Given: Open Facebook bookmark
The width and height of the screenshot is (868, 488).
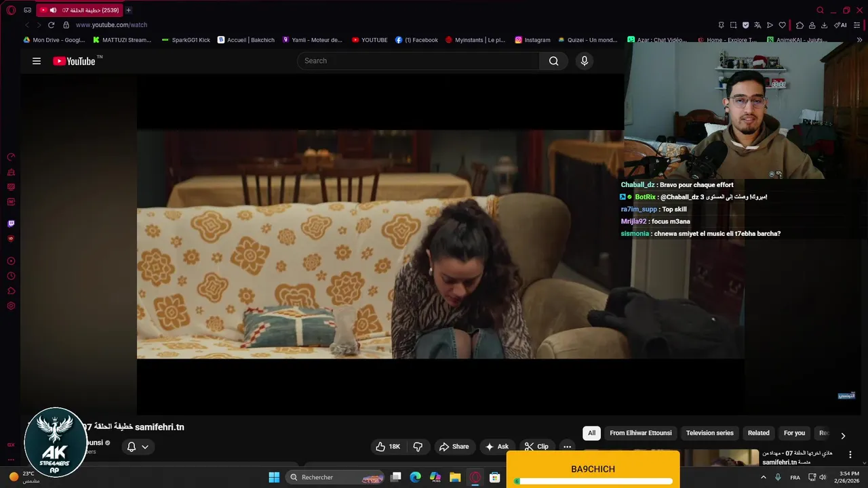Looking at the screenshot, I should (416, 40).
